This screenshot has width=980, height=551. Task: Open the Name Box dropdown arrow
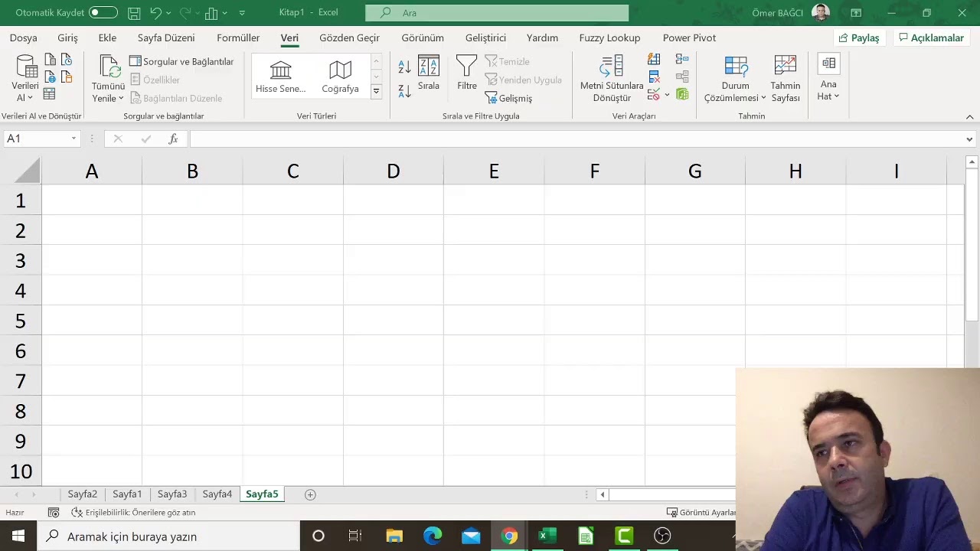pyautogui.click(x=73, y=139)
